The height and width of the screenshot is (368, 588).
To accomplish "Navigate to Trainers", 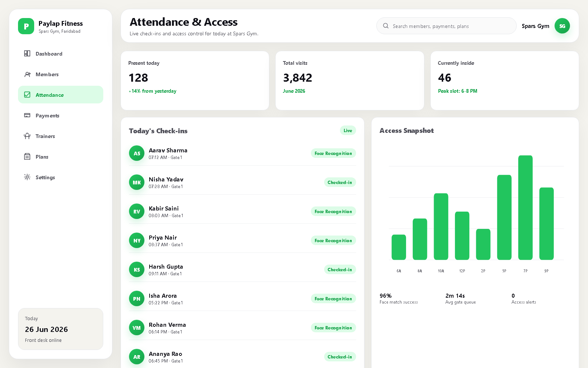I will coord(61,136).
